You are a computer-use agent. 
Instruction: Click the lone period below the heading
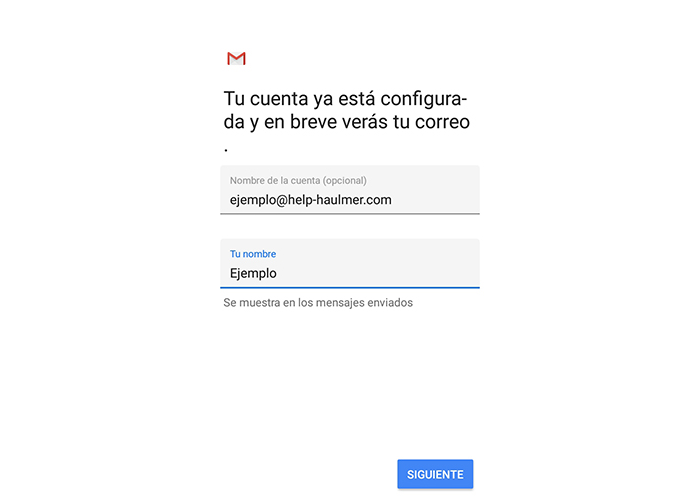226,150
